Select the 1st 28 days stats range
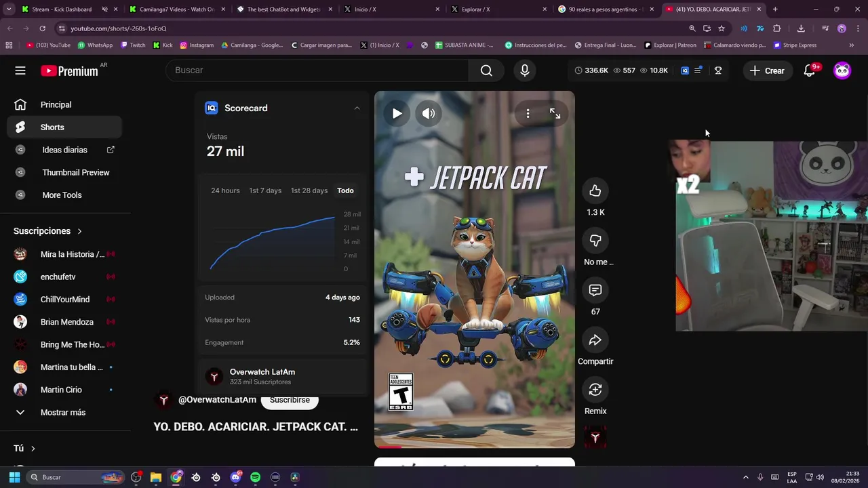The image size is (868, 488). [x=309, y=190]
